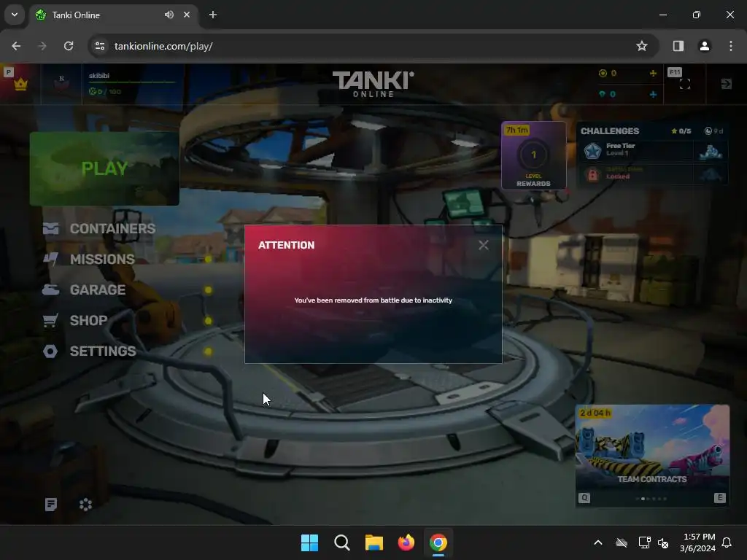Viewport: 747px width, 560px height.
Task: Click the Shop cart icon
Action: coord(50,321)
